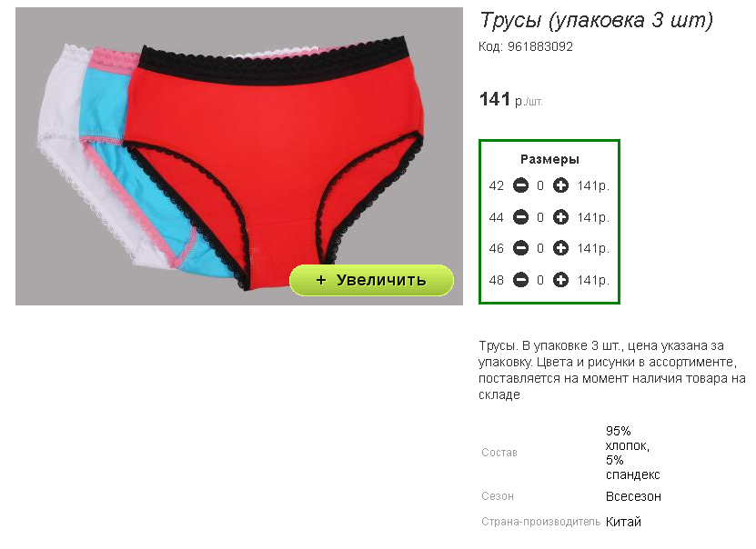Select the size 48 quantity value
The height and width of the screenshot is (549, 756).
click(540, 280)
